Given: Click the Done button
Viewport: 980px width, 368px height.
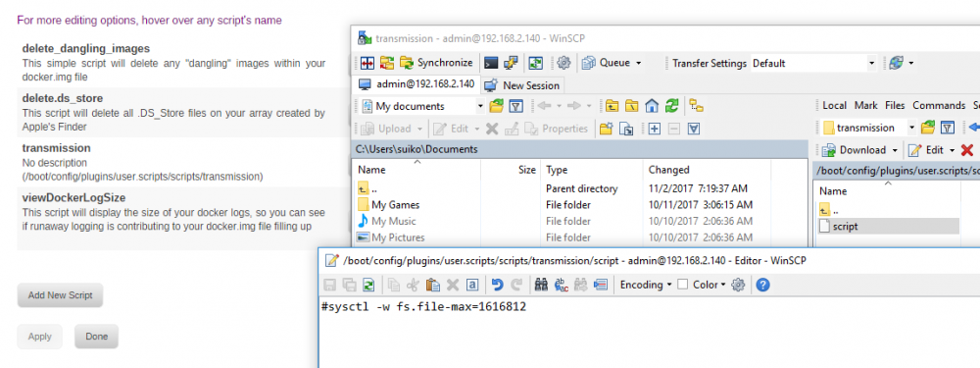Looking at the screenshot, I should 96,337.
